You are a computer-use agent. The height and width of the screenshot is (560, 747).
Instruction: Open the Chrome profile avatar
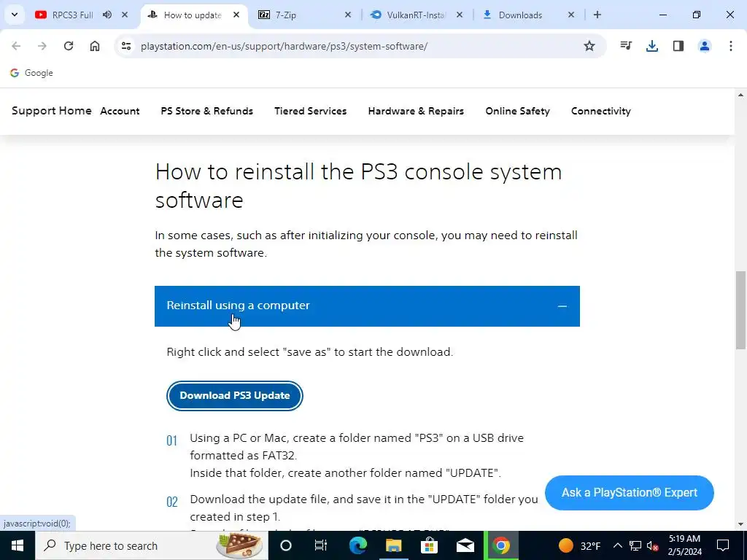tap(705, 46)
